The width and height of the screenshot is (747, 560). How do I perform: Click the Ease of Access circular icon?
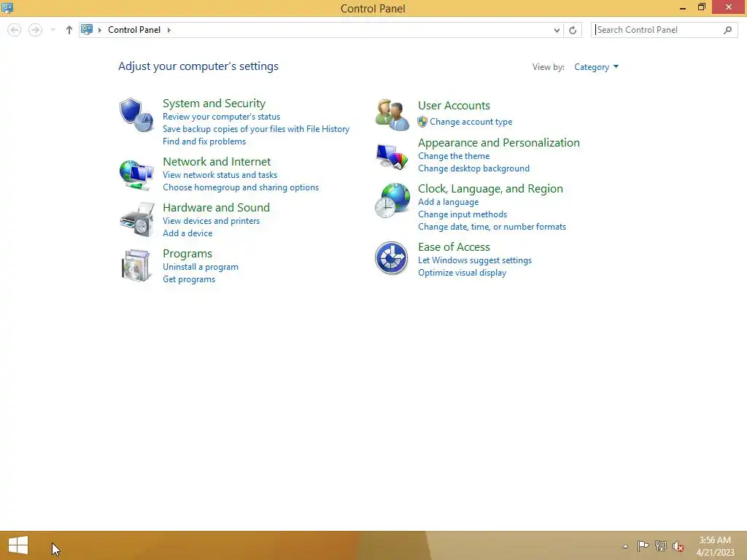(x=391, y=258)
